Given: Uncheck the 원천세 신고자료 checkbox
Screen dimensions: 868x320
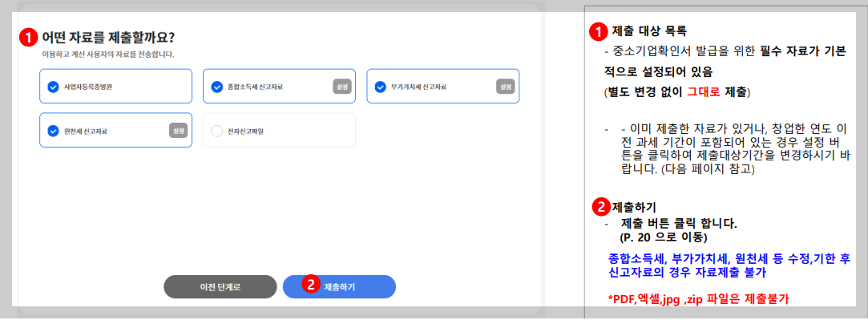Looking at the screenshot, I should 53,132.
